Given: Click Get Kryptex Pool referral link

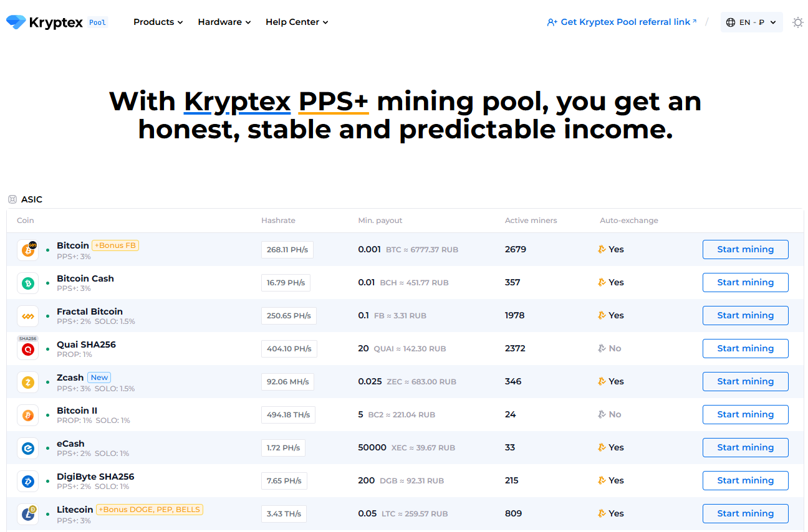Looking at the screenshot, I should click(x=622, y=22).
